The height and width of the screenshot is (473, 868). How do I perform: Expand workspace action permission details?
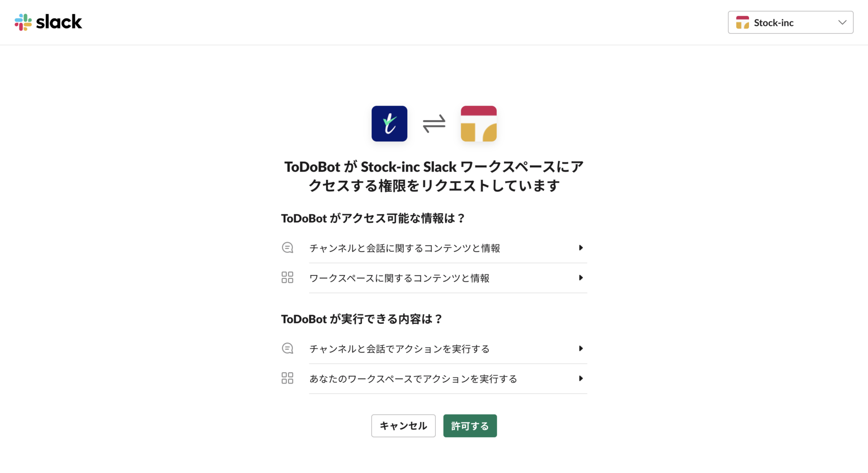point(581,379)
